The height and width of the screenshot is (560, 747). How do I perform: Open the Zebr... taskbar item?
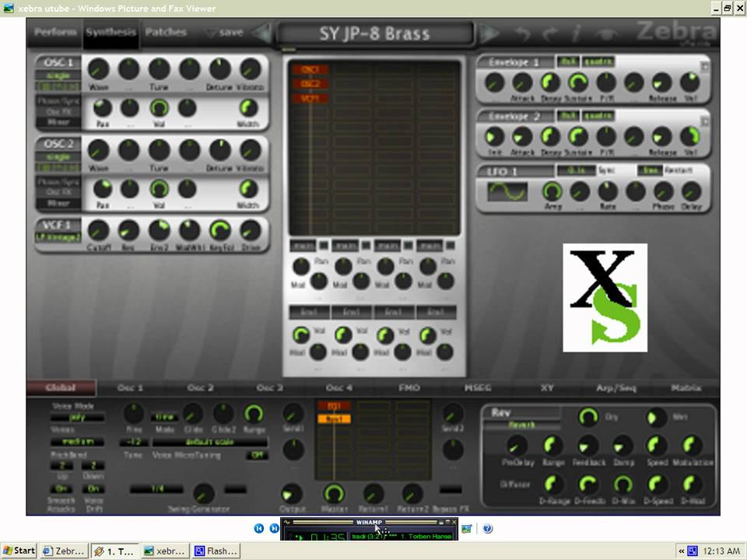click(x=64, y=551)
